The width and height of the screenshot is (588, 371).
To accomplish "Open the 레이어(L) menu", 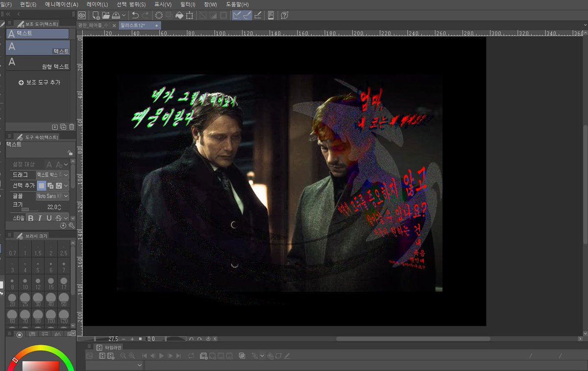I will tap(97, 4).
